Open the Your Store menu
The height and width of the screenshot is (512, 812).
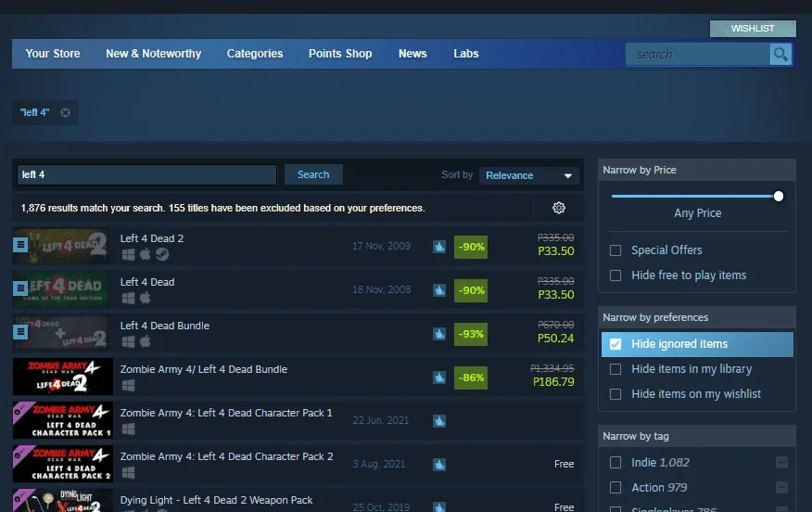pos(53,54)
